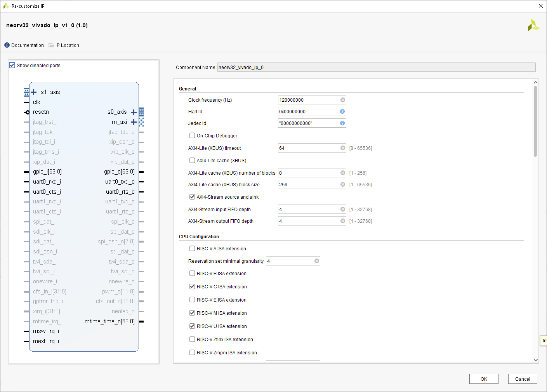Click the Component Name field
The image size is (547, 392).
[x=376, y=67]
